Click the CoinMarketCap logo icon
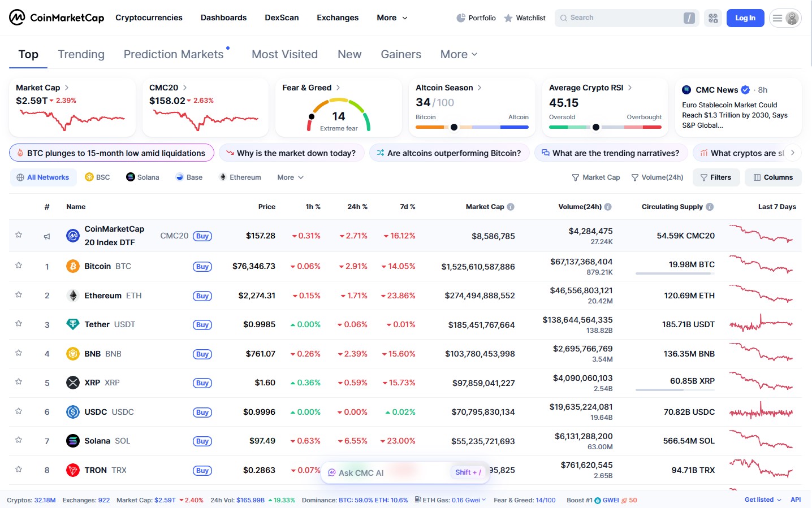The image size is (812, 508). click(x=17, y=18)
